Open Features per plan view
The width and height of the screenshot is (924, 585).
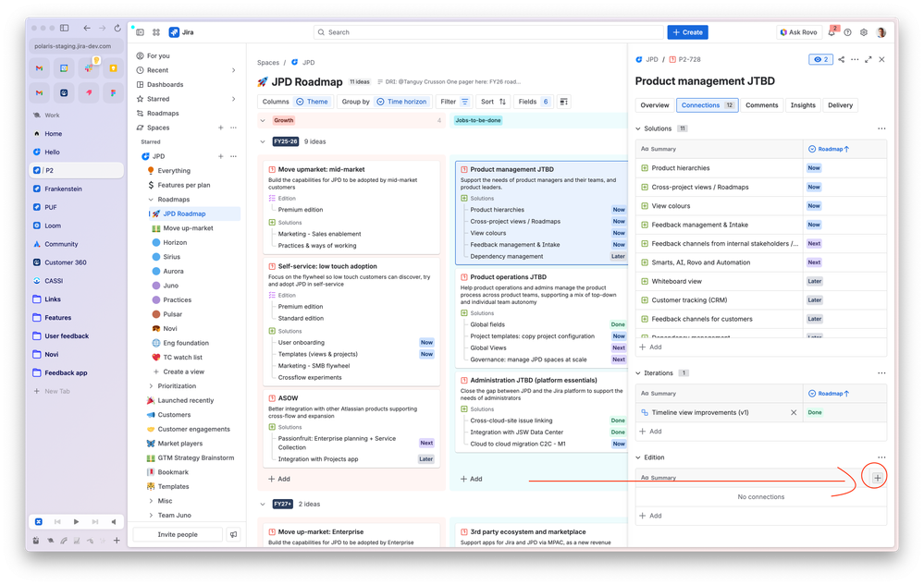(x=184, y=186)
